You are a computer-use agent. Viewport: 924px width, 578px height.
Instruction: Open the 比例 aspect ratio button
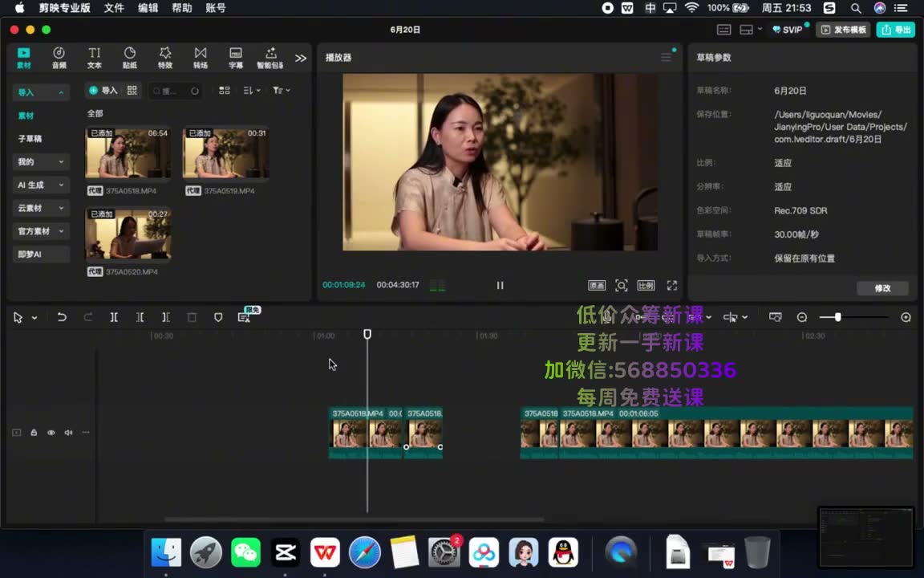coord(646,286)
